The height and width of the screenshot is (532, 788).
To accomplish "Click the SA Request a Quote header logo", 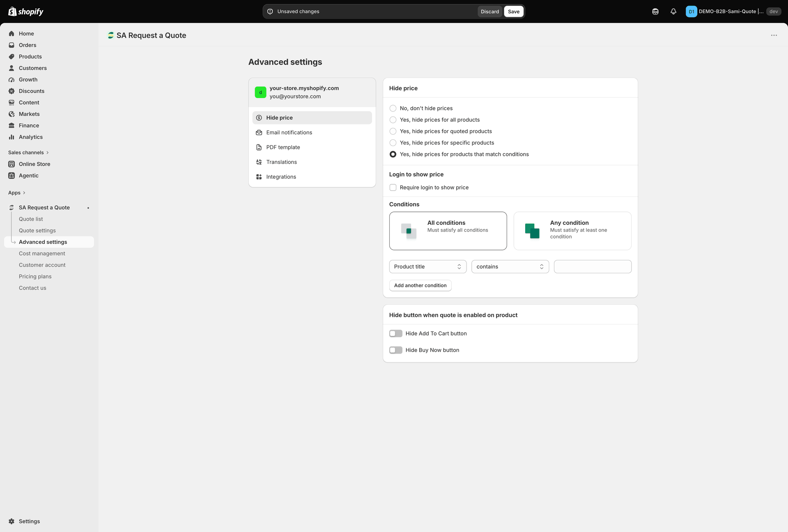I will click(111, 35).
